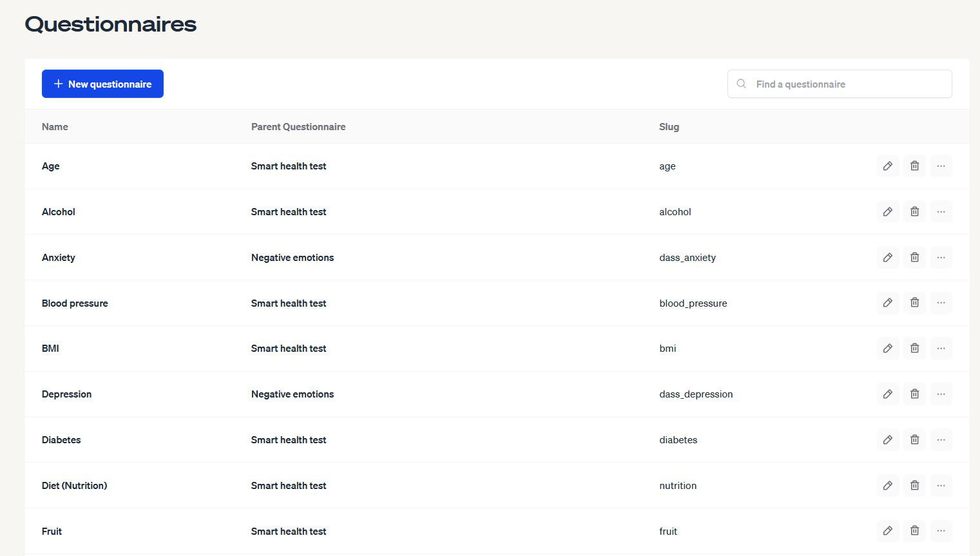
Task: Open more options for the Smart health test Age row
Action: coord(941,166)
